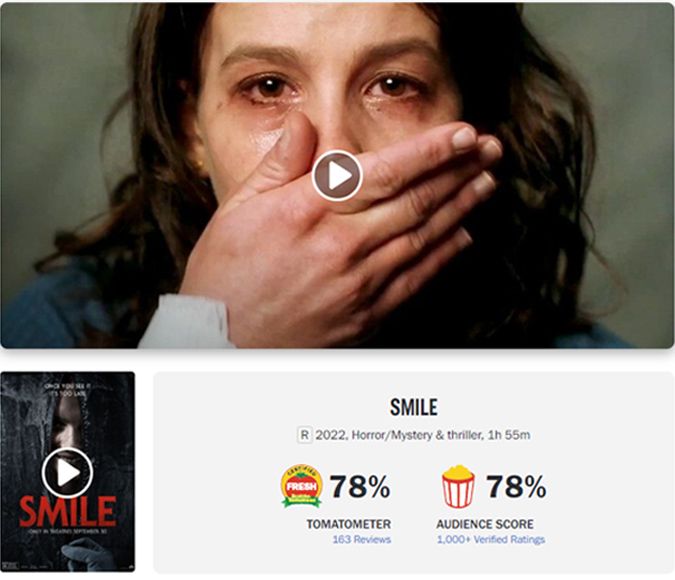675x580 pixels.
Task: Click the red SMILE text on the poster
Action: [x=68, y=512]
